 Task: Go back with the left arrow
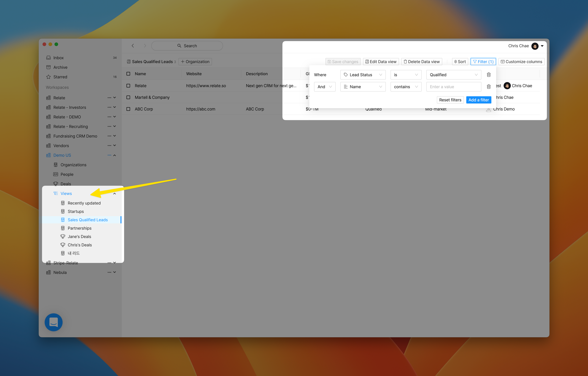[x=133, y=46]
